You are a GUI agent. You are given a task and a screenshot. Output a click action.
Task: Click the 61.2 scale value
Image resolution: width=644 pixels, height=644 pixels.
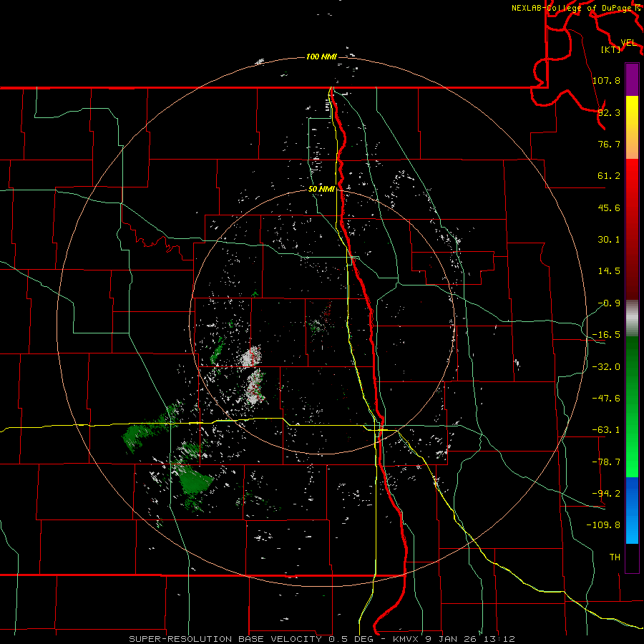click(x=609, y=176)
